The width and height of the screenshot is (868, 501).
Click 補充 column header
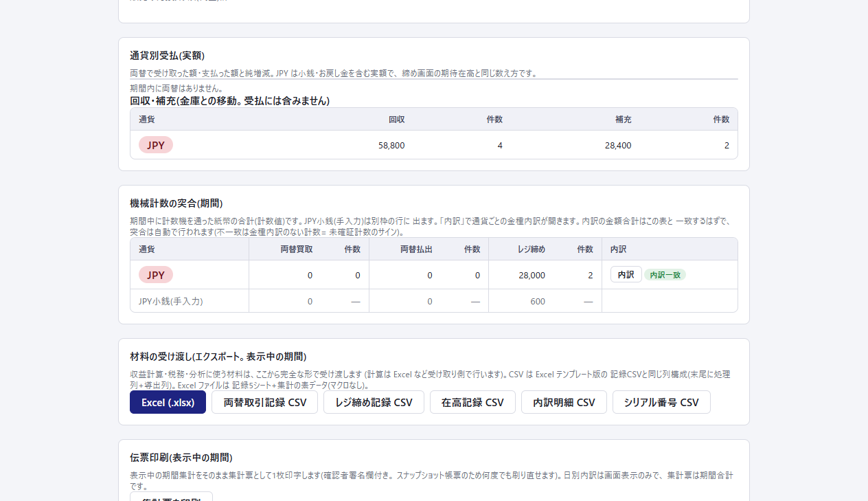[x=624, y=119]
